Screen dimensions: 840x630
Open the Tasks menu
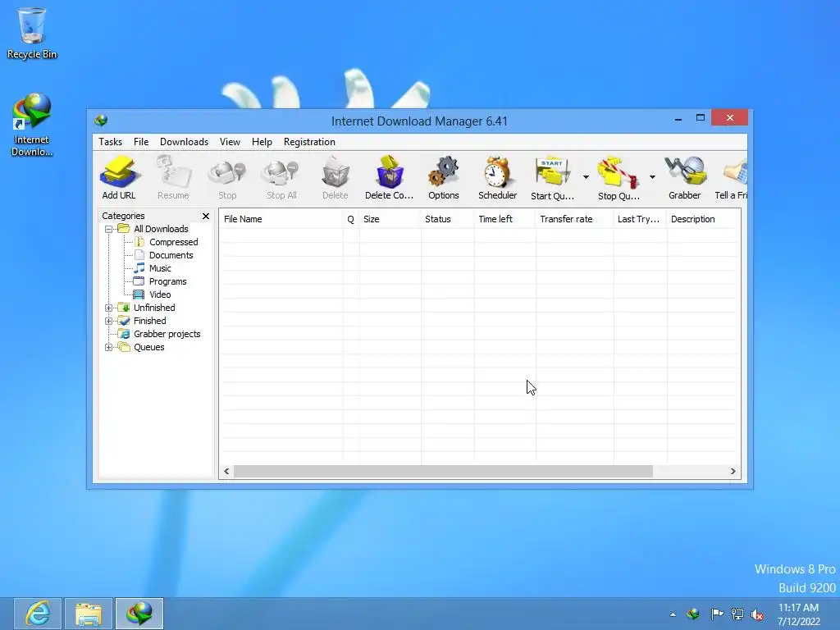(111, 141)
